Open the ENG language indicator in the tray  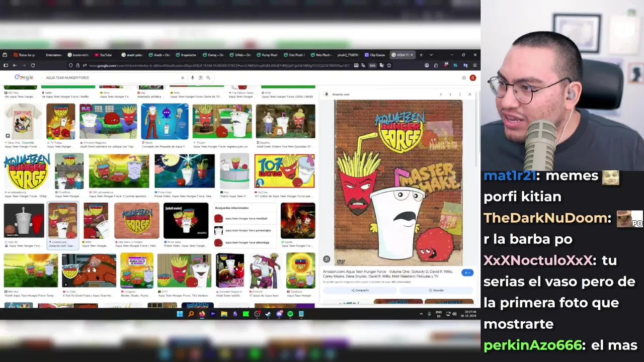pos(439,314)
